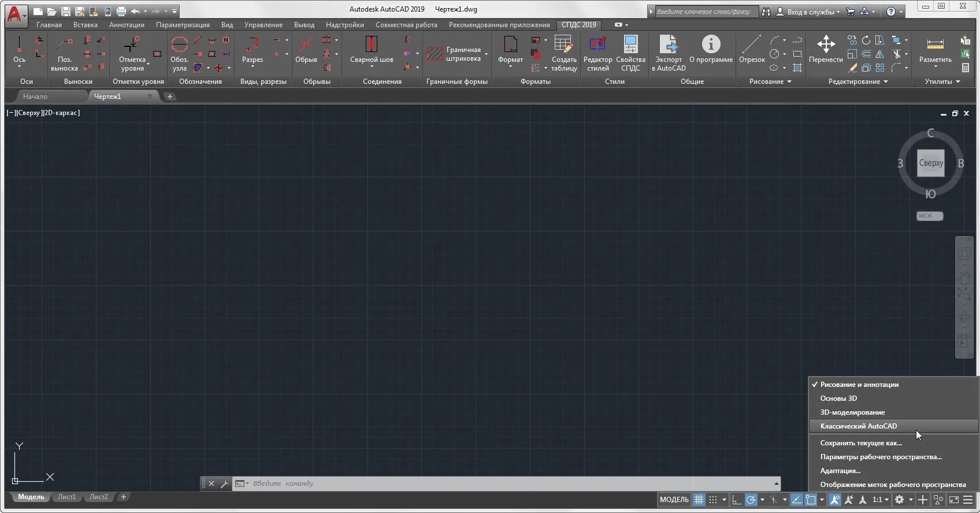
Task: Click the Перенести move button
Action: [x=826, y=49]
